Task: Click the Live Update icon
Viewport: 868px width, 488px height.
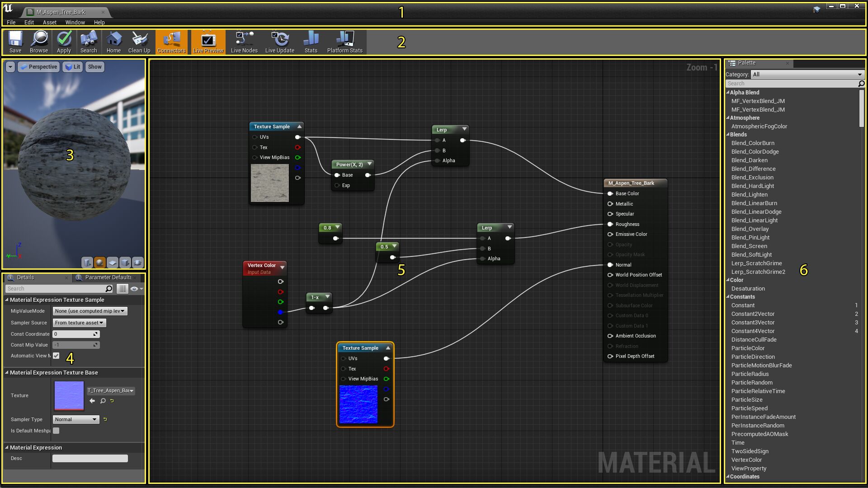Action: (280, 42)
